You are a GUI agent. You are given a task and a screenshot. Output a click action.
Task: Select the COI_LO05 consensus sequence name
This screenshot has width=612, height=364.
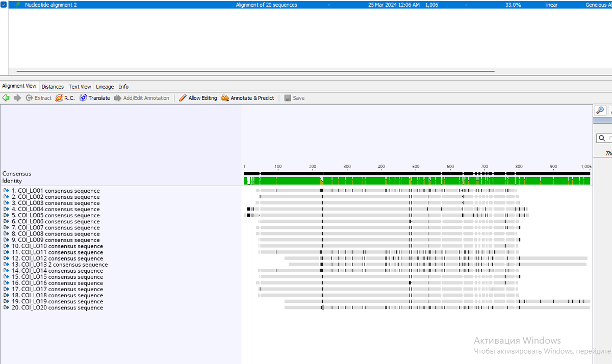tap(56, 215)
